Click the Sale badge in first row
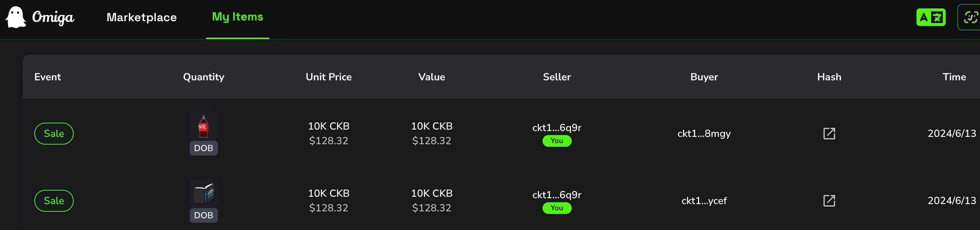980x230 pixels. coord(54,134)
